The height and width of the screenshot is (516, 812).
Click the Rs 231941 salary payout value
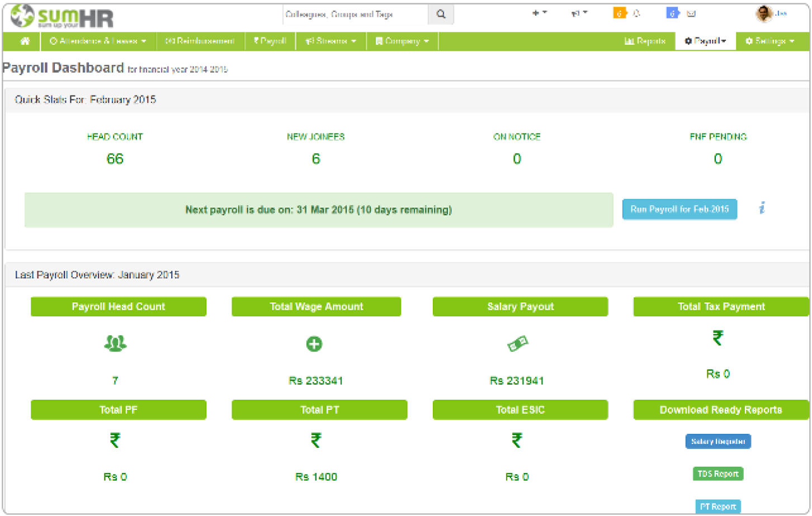coord(517,381)
